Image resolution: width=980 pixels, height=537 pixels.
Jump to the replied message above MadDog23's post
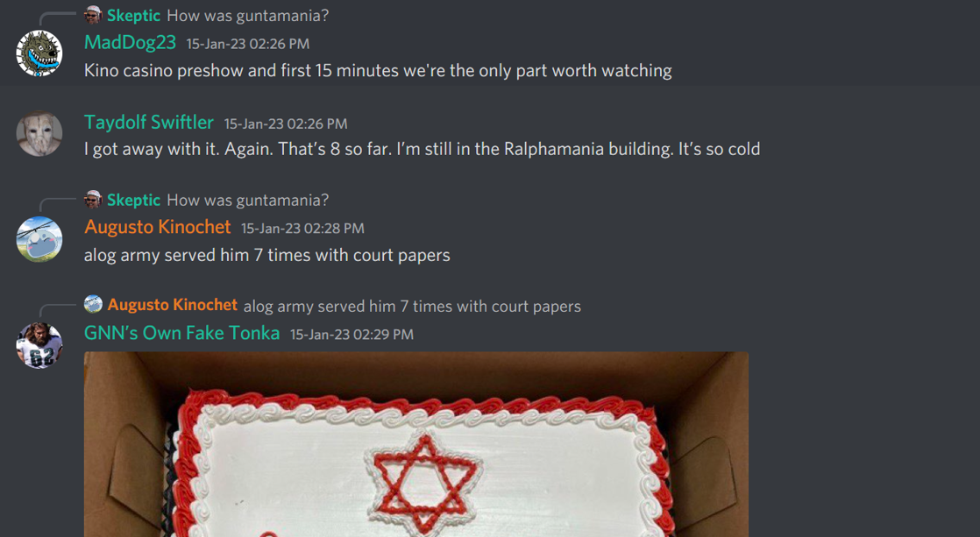point(247,16)
